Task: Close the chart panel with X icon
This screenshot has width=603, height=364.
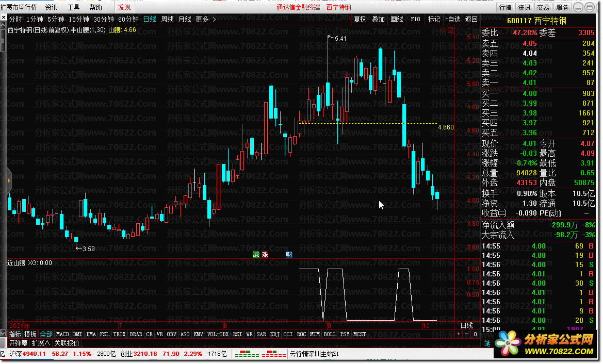Action: click(4, 18)
